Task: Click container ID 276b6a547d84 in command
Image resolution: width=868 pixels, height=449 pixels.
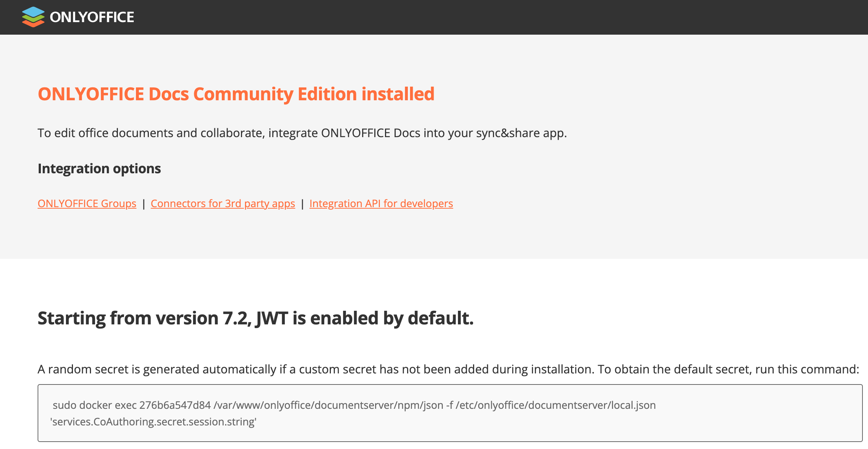Action: pos(175,405)
